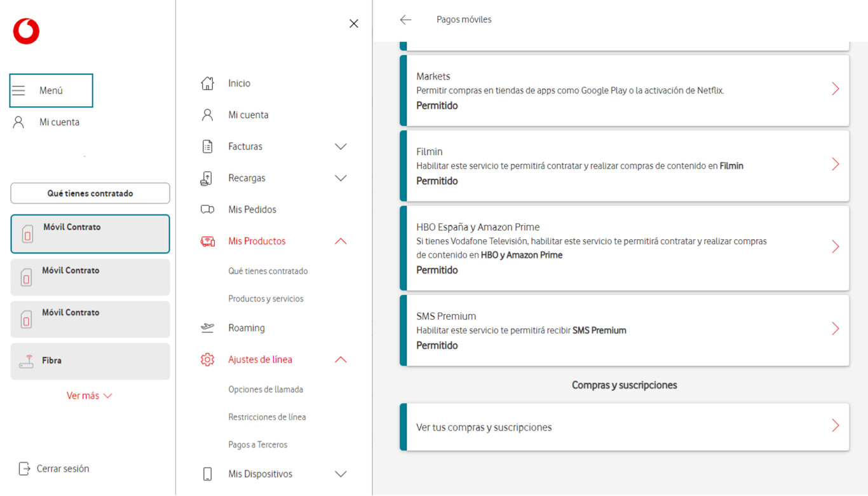Click the back arrow beside Pagos móviles
The width and height of the screenshot is (868, 496).
(405, 20)
